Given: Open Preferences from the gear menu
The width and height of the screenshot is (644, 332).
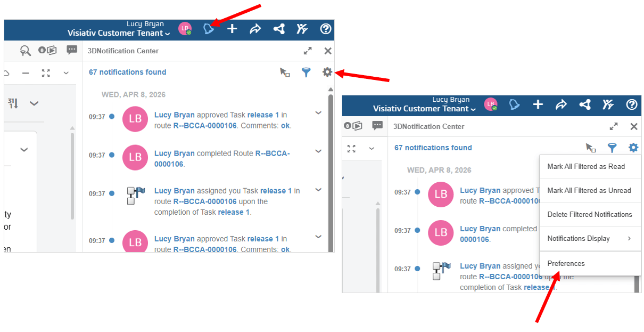Looking at the screenshot, I should coord(566,263).
